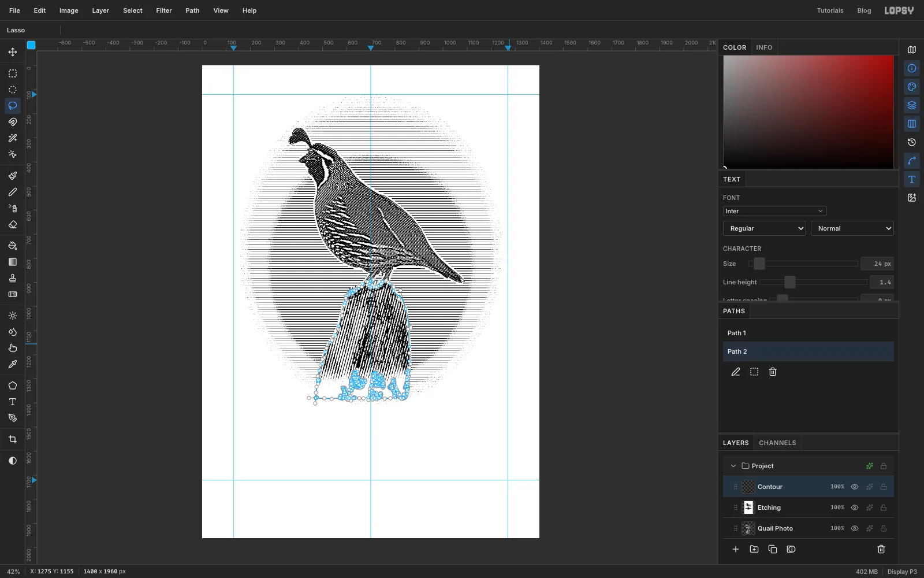The image size is (924, 578).
Task: Select the Eyedropper tool
Action: click(13, 364)
